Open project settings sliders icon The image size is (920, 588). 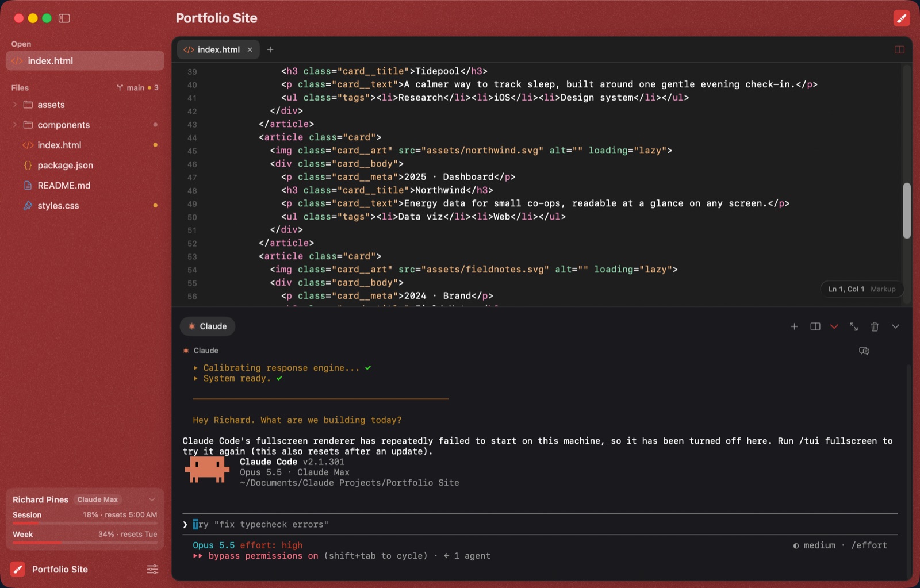(152, 569)
